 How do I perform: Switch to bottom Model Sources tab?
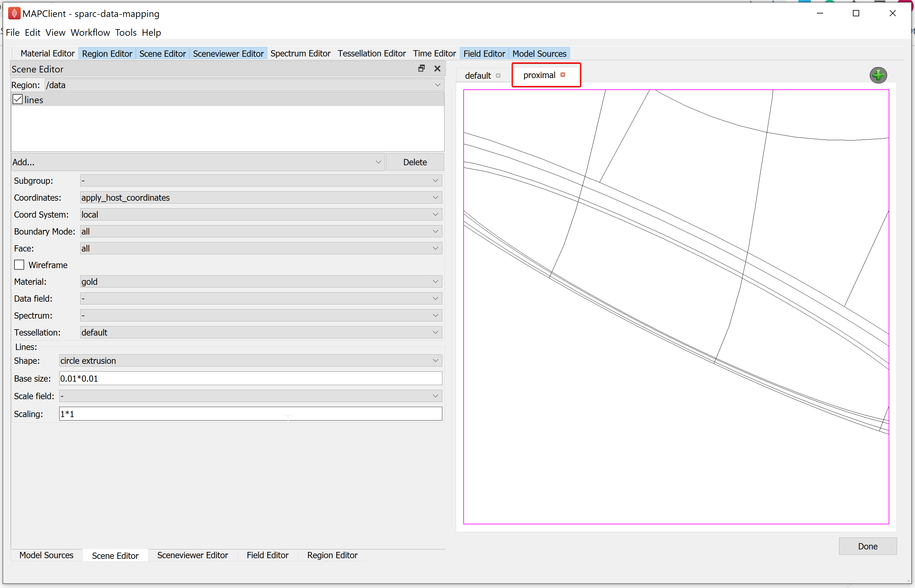[x=46, y=555]
